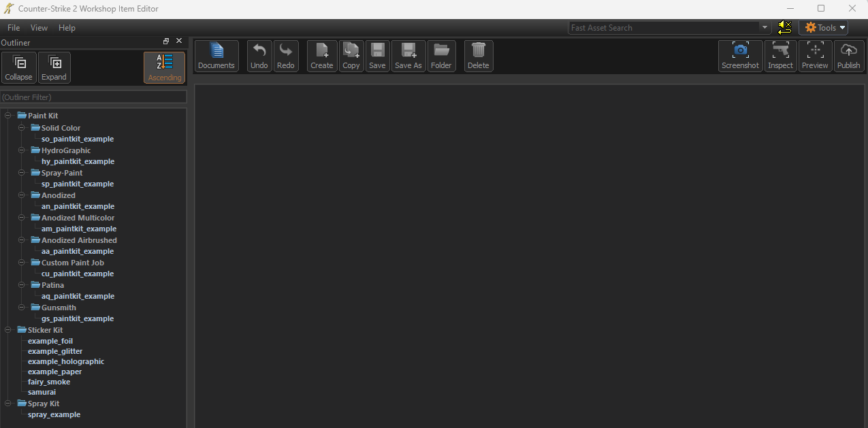This screenshot has width=868, height=428.
Task: Select example_holographic sticker
Action: coord(66,361)
